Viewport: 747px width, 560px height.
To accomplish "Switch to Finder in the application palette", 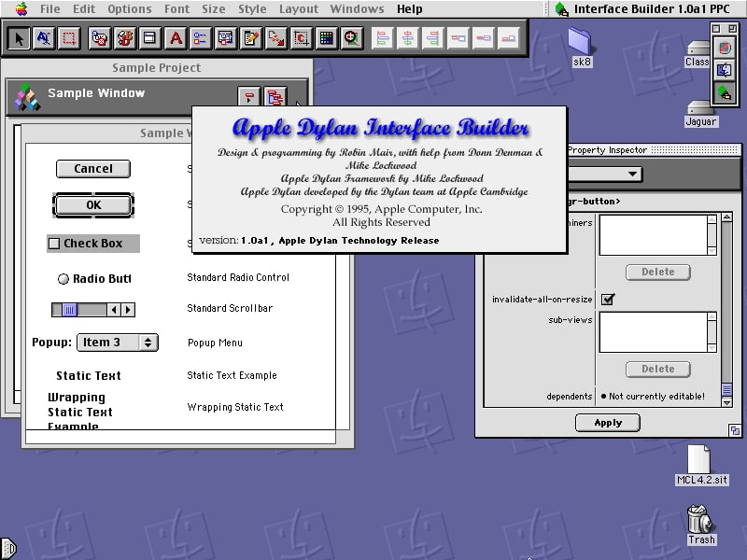I will [x=725, y=71].
